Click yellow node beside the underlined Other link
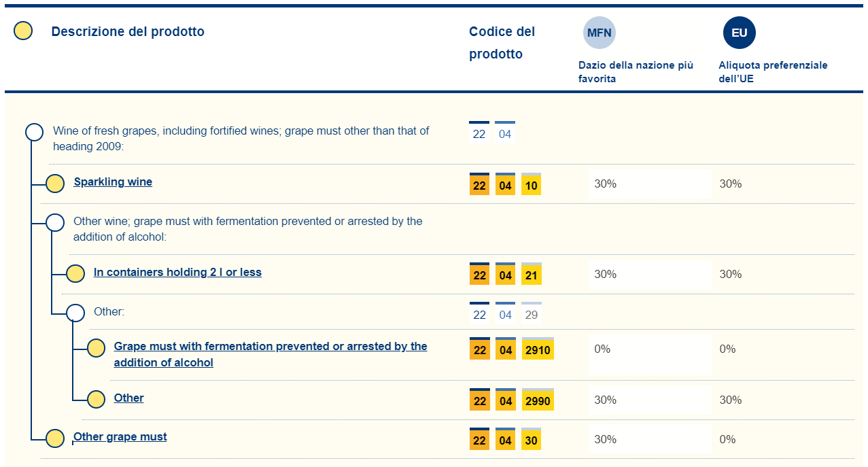 click(x=96, y=400)
